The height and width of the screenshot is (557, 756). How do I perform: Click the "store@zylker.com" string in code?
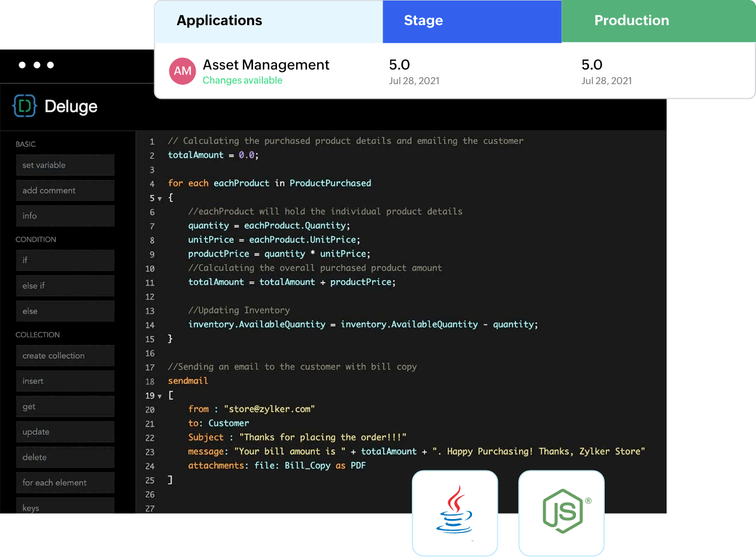point(269,409)
